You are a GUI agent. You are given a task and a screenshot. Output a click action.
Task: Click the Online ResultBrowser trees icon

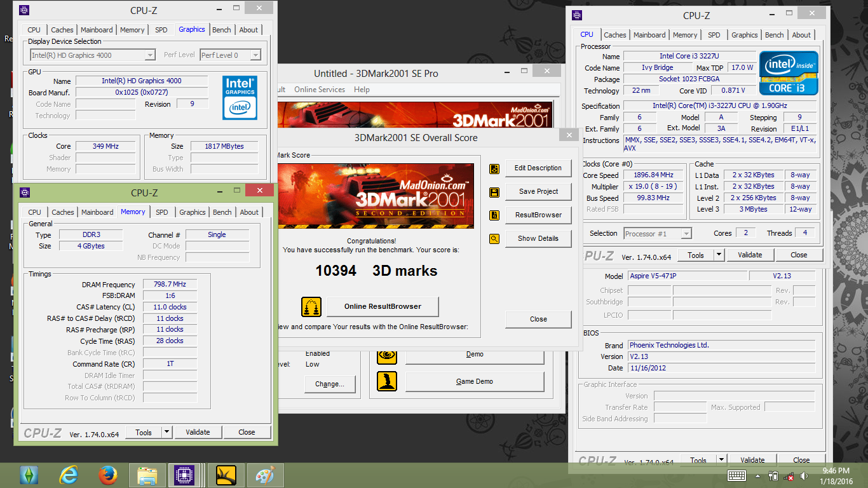(311, 307)
